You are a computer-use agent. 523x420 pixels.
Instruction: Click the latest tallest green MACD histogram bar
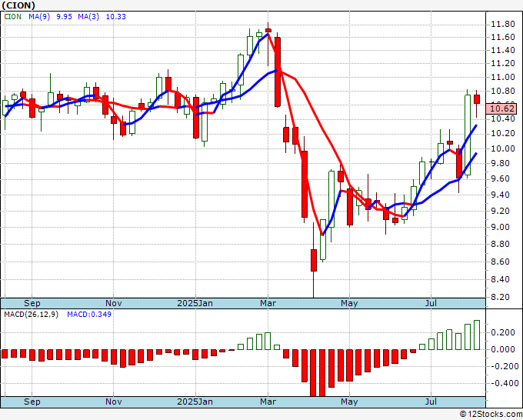point(477,335)
